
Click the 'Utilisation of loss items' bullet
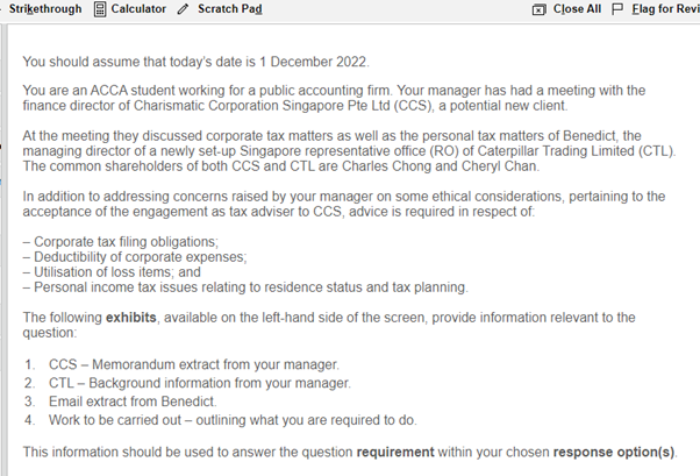(111, 272)
